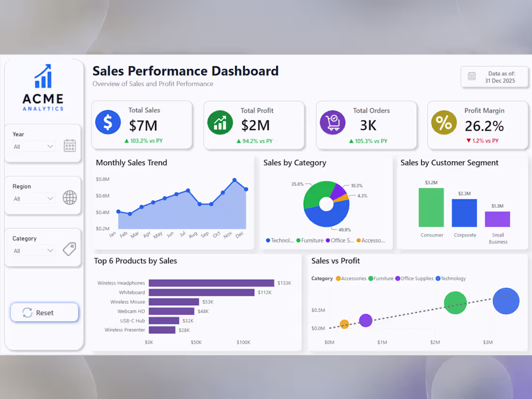The height and width of the screenshot is (399, 532).
Task: Click the 94.2% vs PY indicator
Action: [x=254, y=141]
